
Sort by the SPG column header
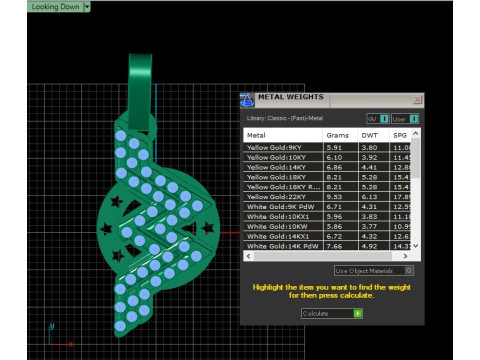coord(400,135)
